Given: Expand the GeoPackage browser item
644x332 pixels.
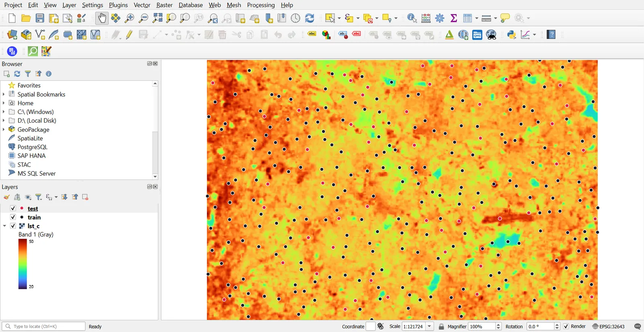Looking at the screenshot, I should click(4, 129).
